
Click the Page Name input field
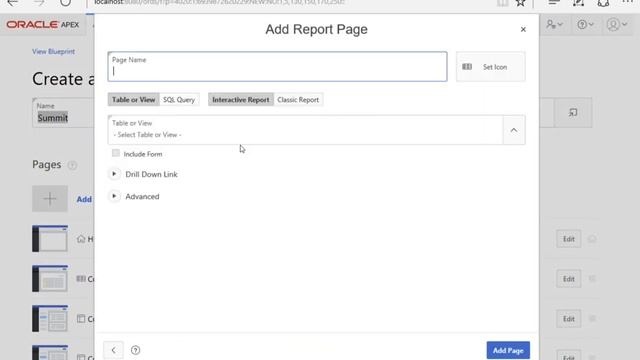[277, 67]
